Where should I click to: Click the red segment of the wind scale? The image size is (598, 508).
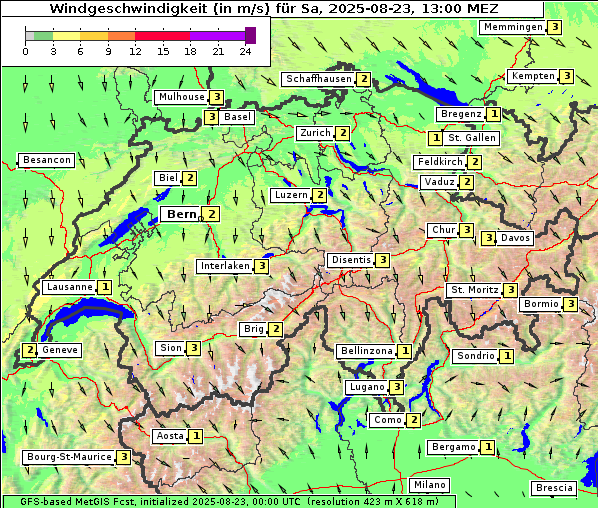(162, 36)
